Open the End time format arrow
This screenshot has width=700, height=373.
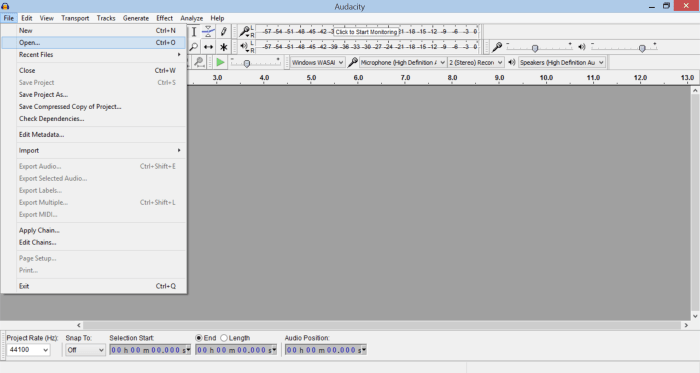click(274, 350)
